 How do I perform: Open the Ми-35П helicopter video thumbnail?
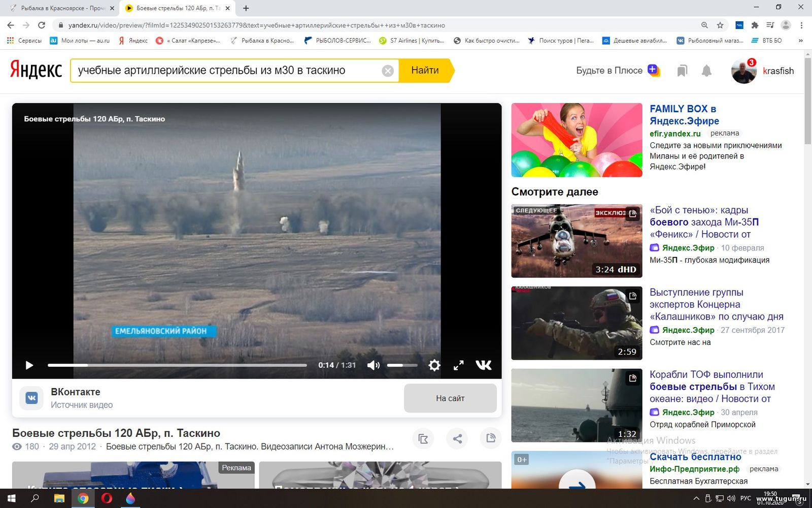(x=577, y=241)
